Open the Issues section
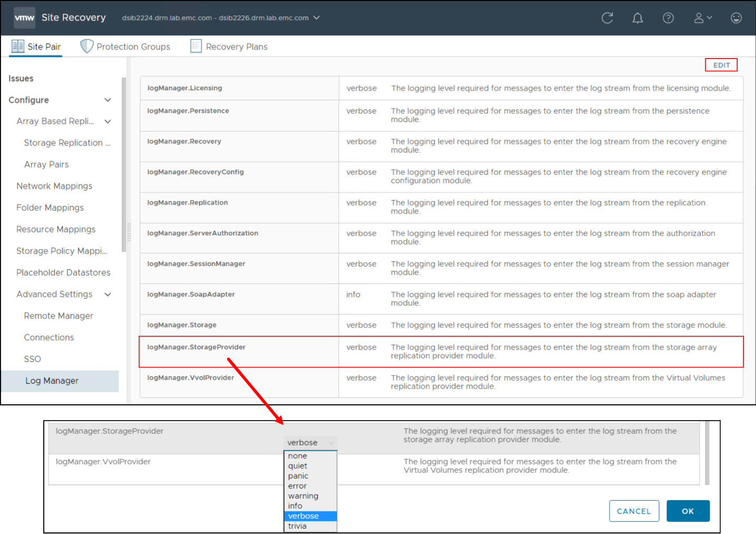The image size is (756, 534). (21, 78)
